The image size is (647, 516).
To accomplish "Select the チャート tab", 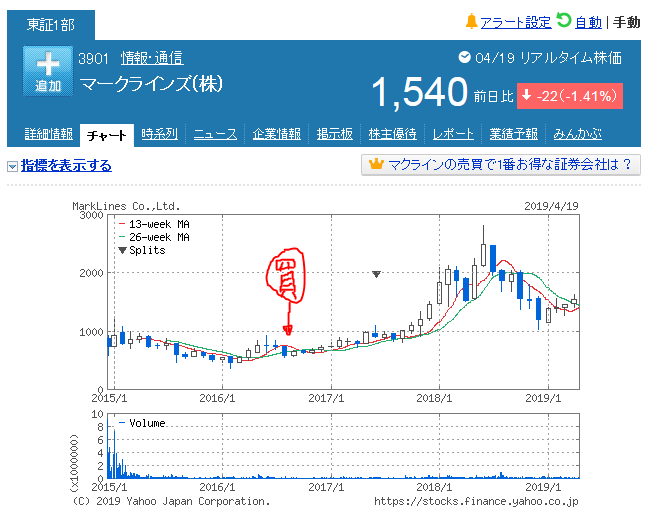I will point(107,135).
